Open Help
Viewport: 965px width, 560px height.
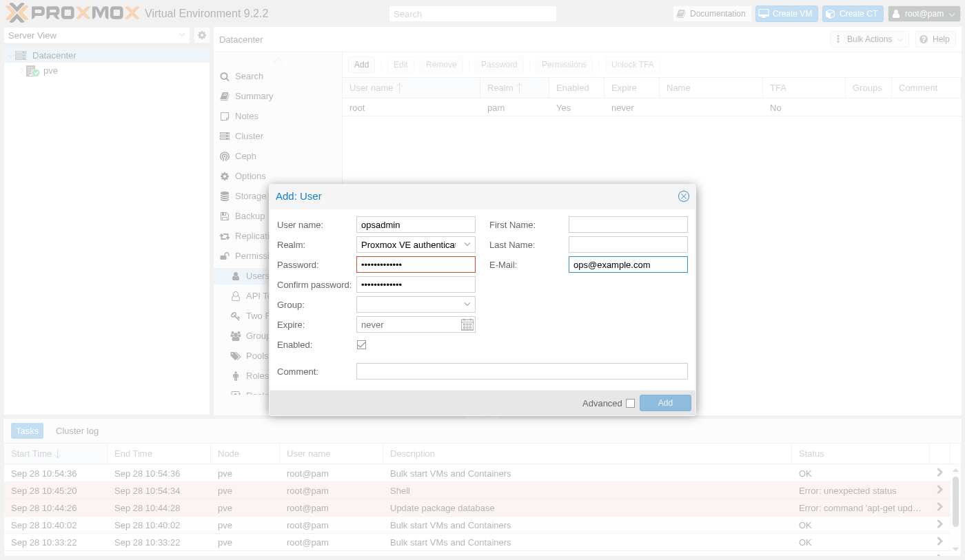click(935, 39)
